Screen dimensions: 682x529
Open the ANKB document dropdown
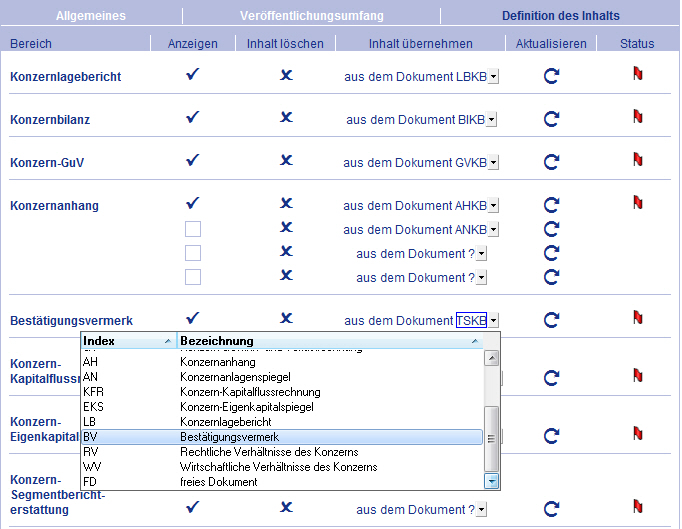pyautogui.click(x=493, y=229)
